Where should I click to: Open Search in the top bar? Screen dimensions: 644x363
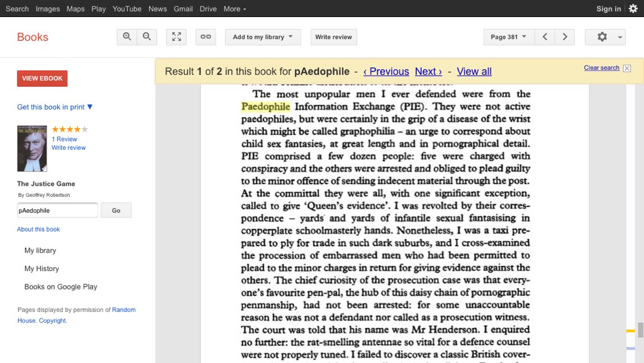coord(17,9)
